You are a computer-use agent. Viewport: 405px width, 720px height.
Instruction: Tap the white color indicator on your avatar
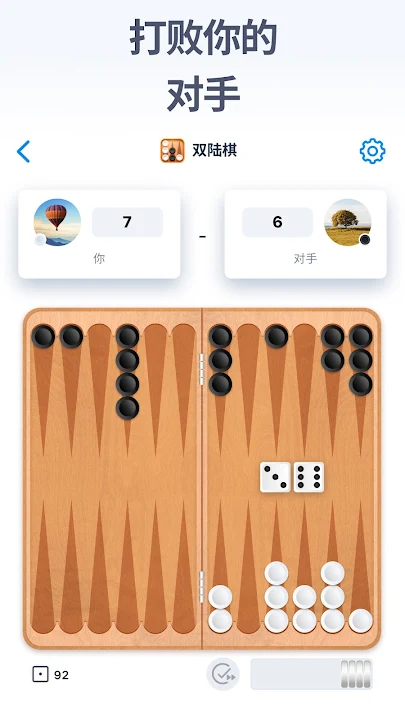coord(40,239)
